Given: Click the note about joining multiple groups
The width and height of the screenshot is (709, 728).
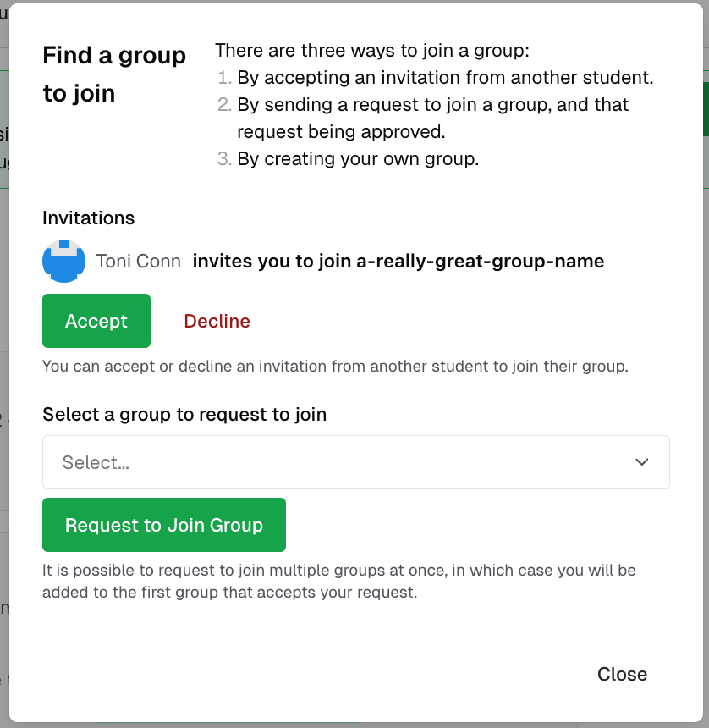Looking at the screenshot, I should 338,581.
